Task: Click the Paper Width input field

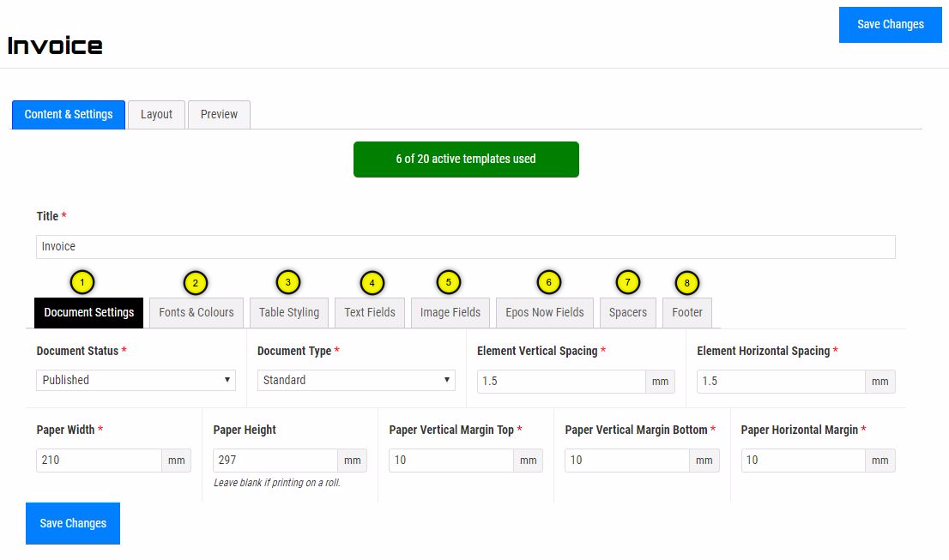Action: [99, 461]
